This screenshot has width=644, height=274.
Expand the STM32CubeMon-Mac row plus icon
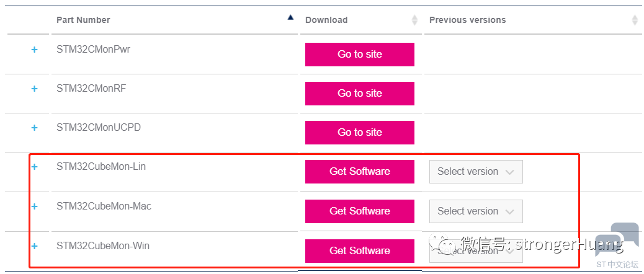[35, 206]
